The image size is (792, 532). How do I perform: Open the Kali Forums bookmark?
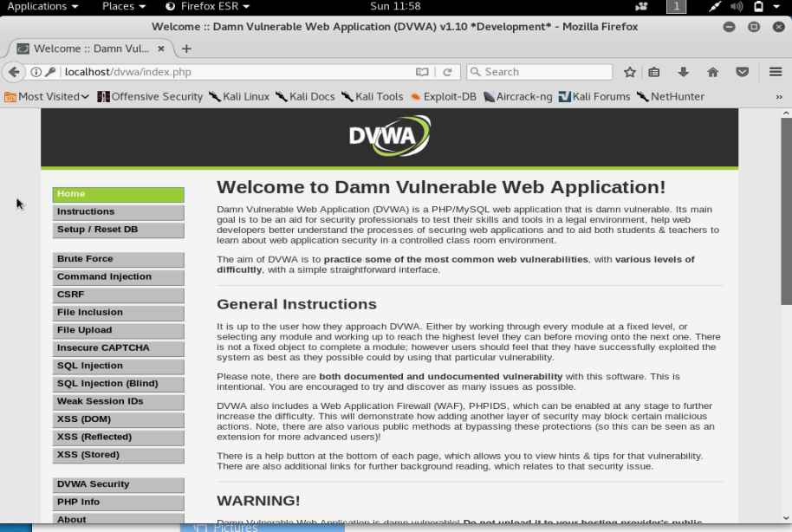(x=594, y=96)
